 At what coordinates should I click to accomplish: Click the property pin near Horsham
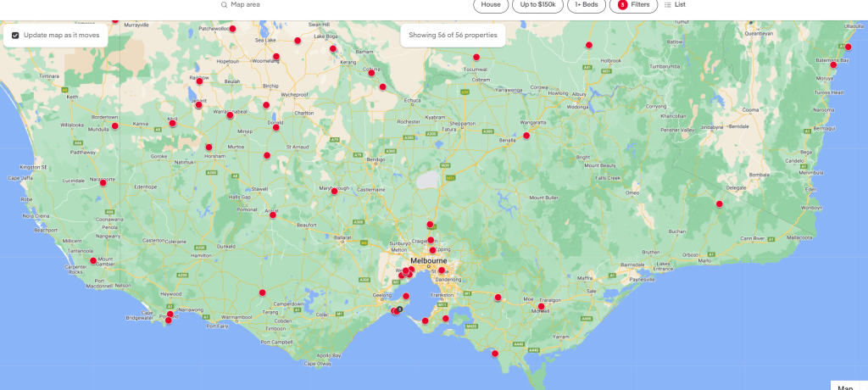point(209,148)
